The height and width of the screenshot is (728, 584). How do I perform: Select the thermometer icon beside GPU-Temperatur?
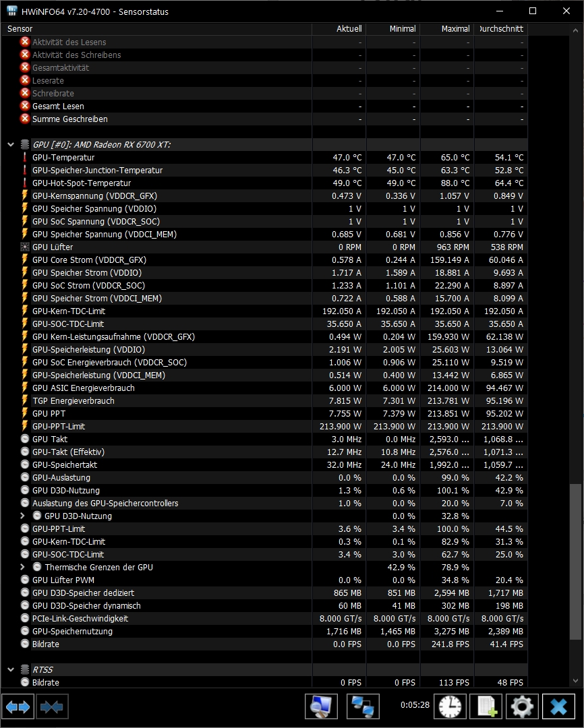point(24,157)
